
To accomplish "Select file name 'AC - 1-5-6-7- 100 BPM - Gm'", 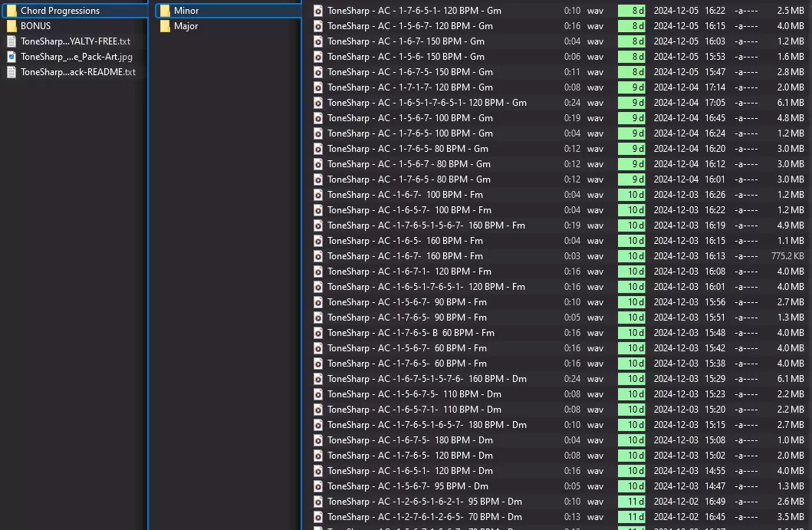I will coord(410,118).
